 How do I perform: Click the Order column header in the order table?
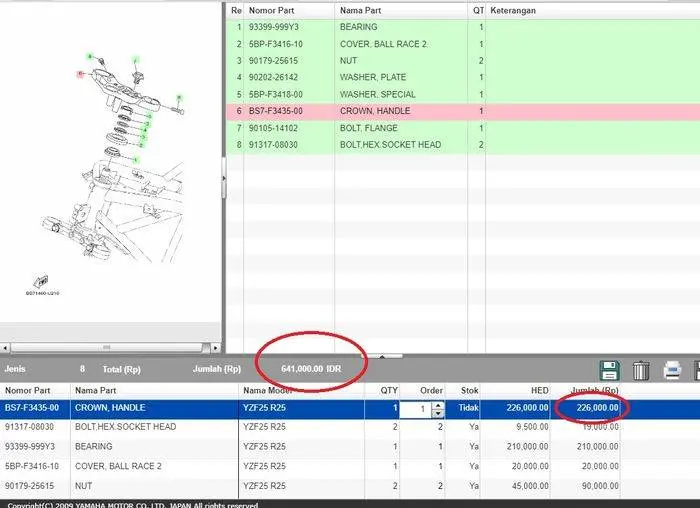(422, 391)
